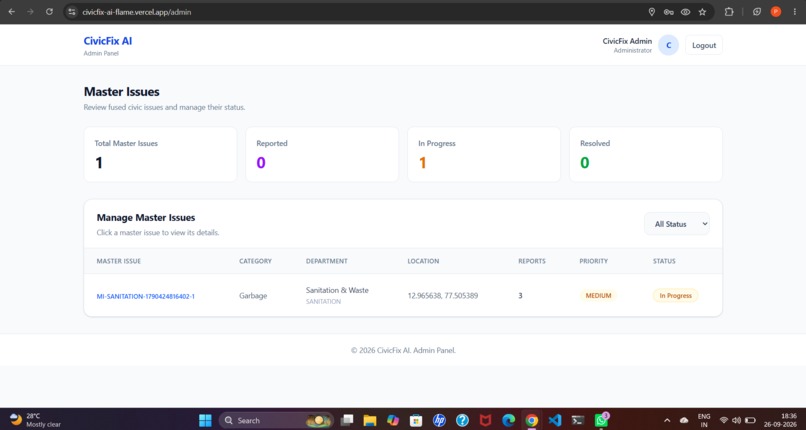
Task: Open the Chrome three-dot menu
Action: tap(795, 12)
